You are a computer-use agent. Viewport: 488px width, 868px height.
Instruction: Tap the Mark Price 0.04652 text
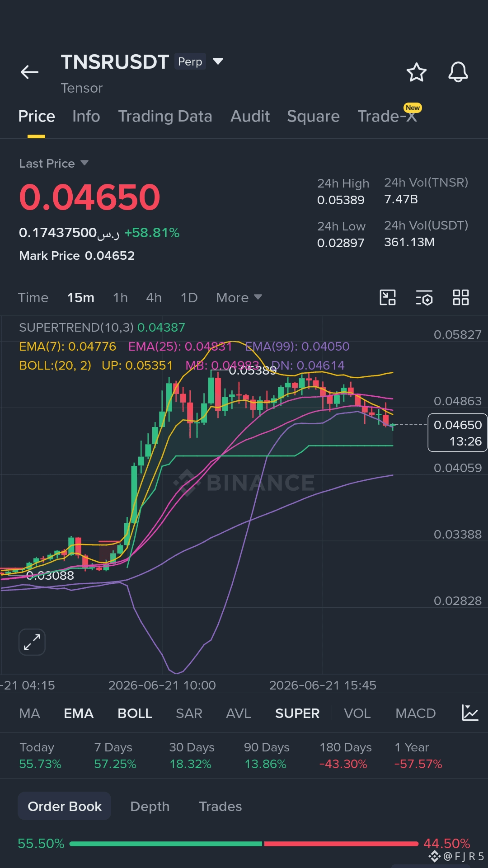pos(77,256)
